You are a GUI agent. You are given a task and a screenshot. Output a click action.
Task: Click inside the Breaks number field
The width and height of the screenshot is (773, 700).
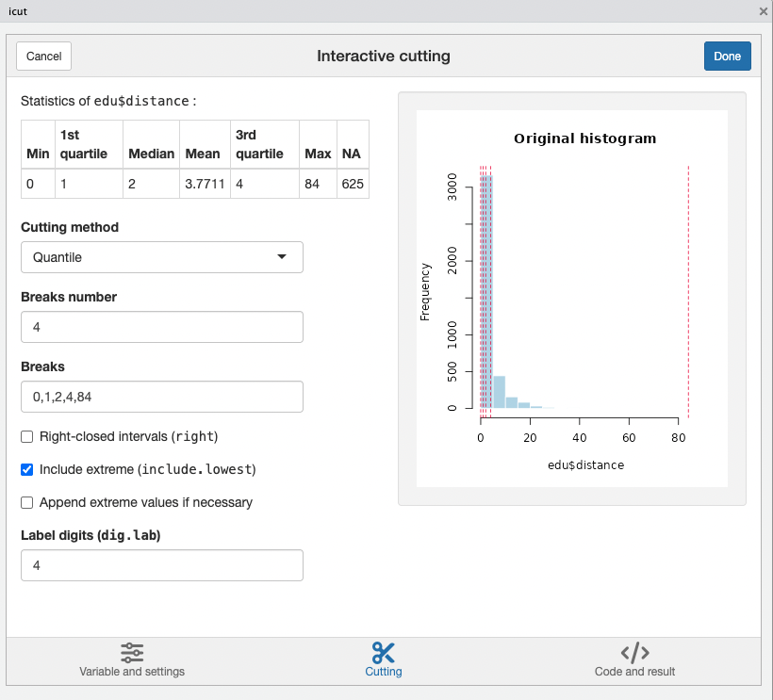coord(161,327)
